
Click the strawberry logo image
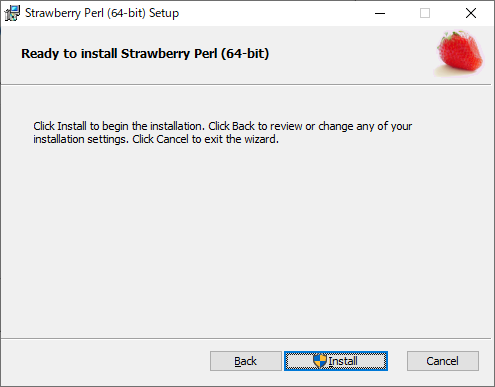tap(459, 53)
